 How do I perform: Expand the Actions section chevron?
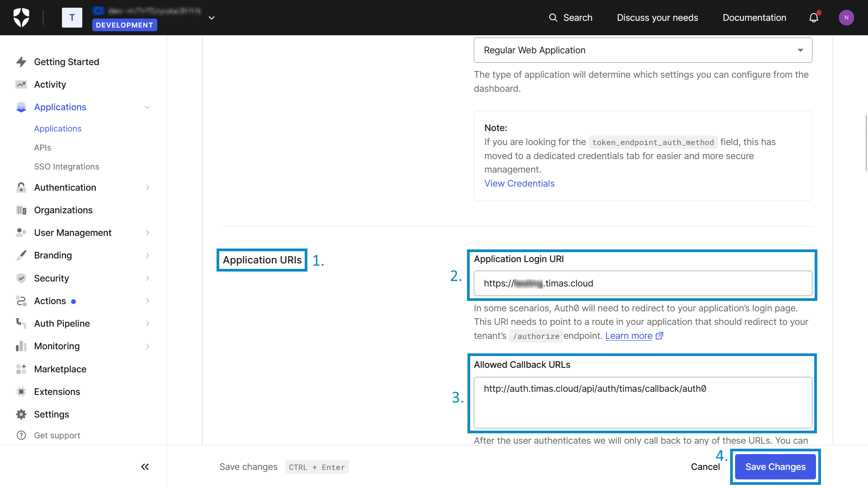tap(147, 301)
